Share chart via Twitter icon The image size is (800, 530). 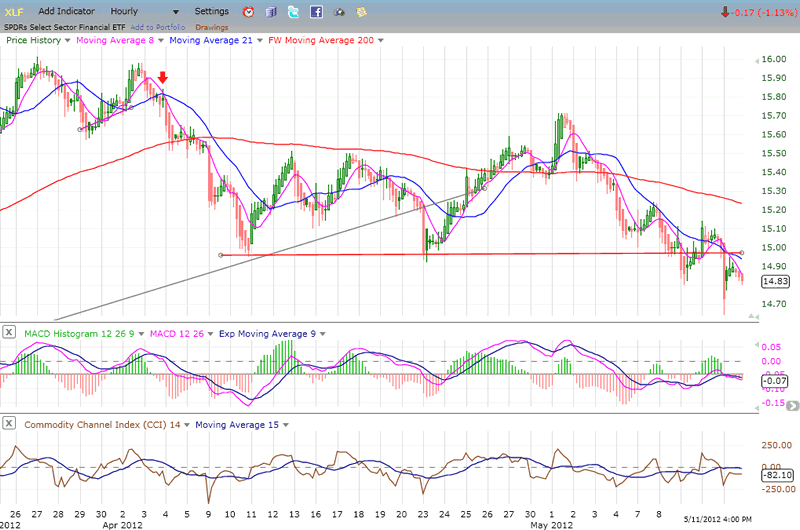click(293, 12)
